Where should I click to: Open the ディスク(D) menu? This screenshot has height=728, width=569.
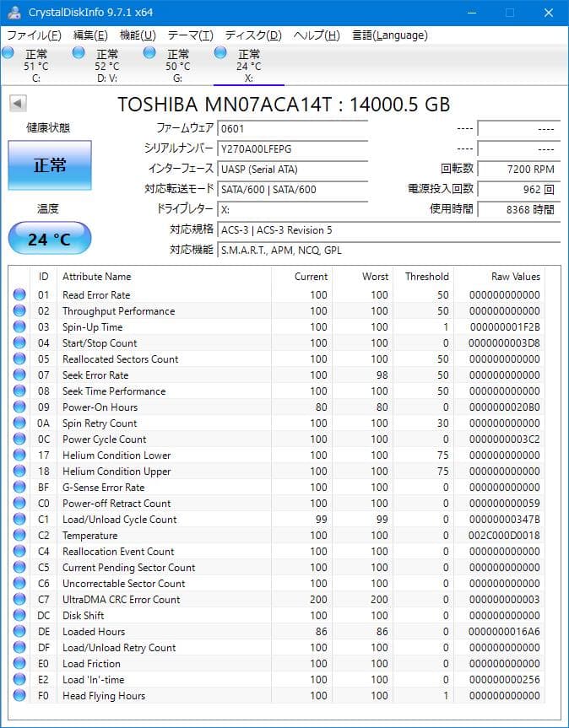[253, 35]
